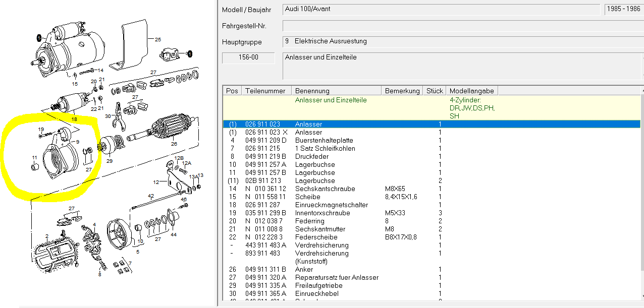Click the Modellangabe column header

[x=472, y=91]
